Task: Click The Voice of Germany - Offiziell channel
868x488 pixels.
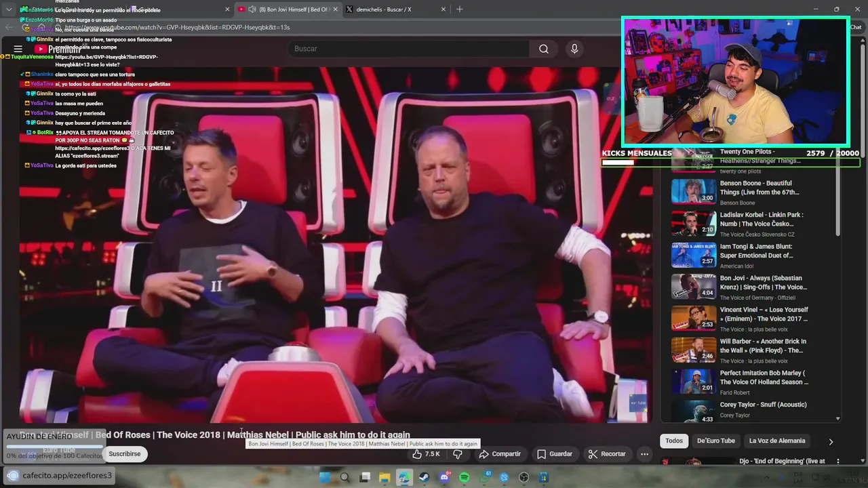Action: pyautogui.click(x=757, y=298)
